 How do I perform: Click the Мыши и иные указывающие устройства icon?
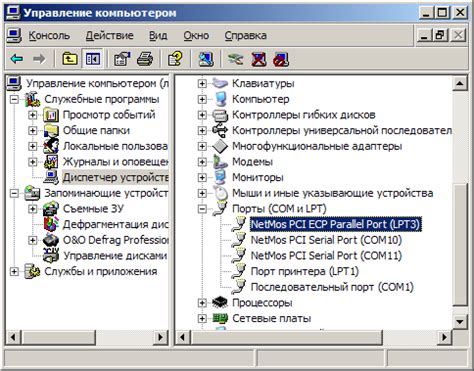point(220,193)
